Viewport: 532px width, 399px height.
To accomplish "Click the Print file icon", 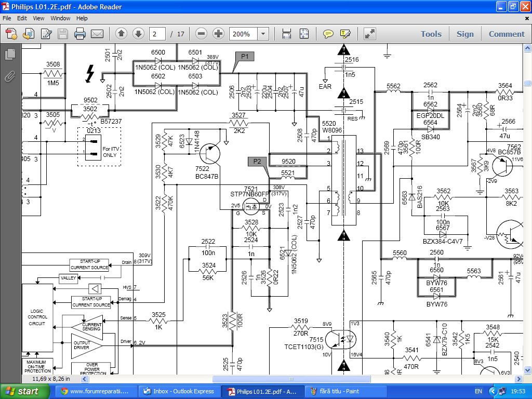I will pos(79,34).
